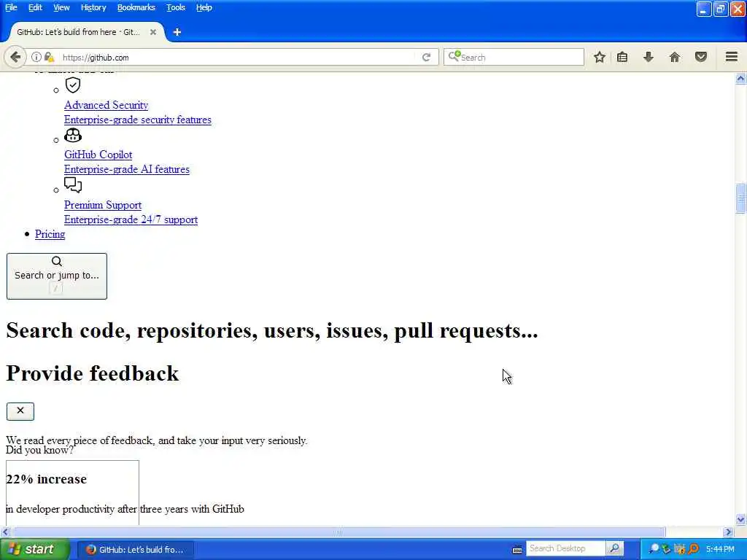747x560 pixels.
Task: Click the Search Desktop magnifier button
Action: pyautogui.click(x=614, y=548)
